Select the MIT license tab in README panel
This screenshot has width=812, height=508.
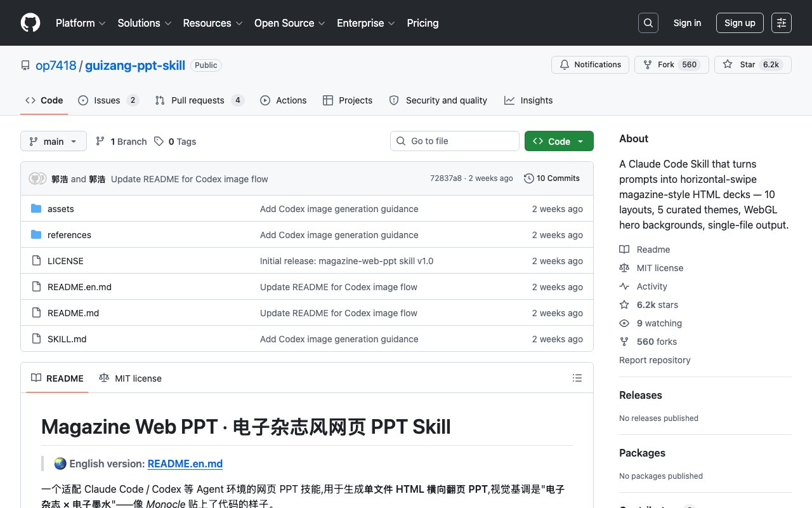[x=131, y=378]
